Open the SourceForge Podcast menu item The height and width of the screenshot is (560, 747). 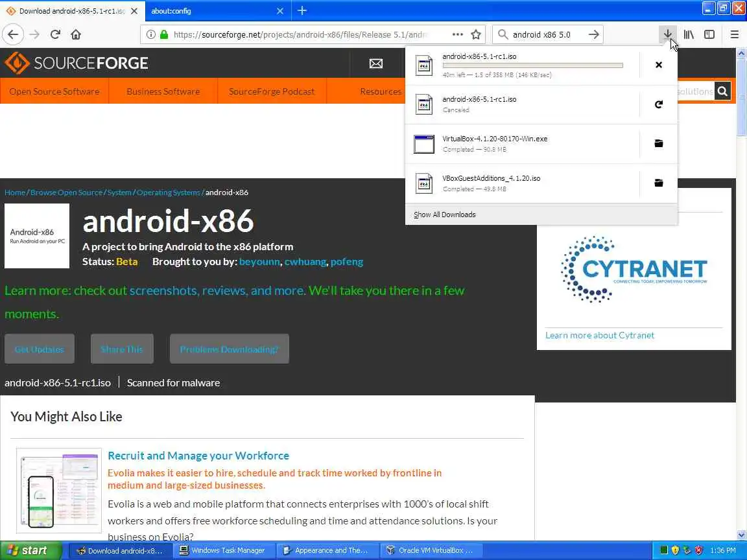(x=272, y=91)
